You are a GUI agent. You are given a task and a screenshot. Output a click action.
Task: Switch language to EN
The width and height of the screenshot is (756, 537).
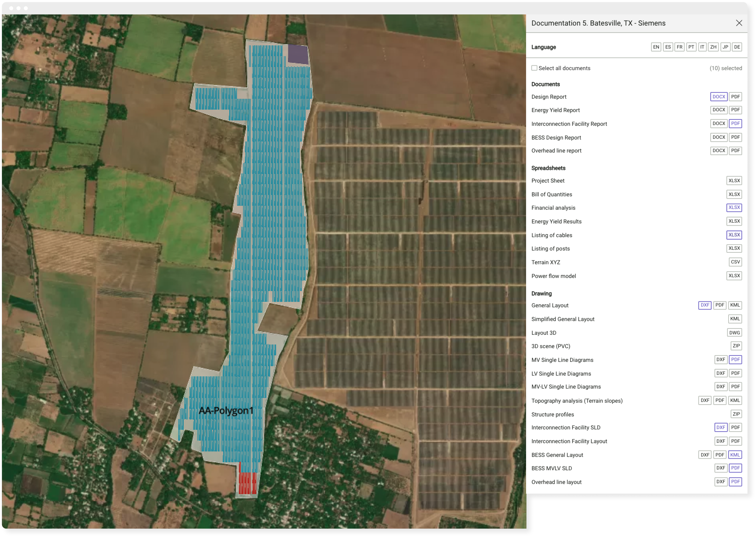pos(656,47)
